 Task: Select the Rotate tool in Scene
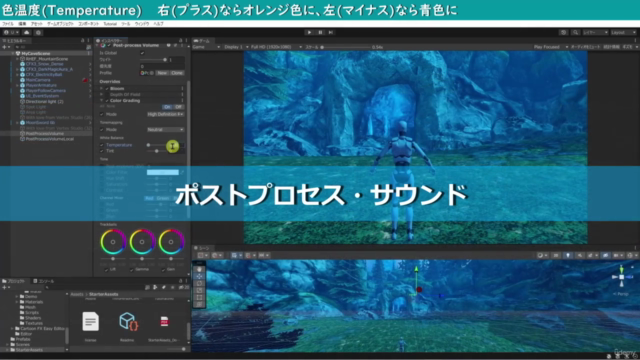click(x=199, y=283)
